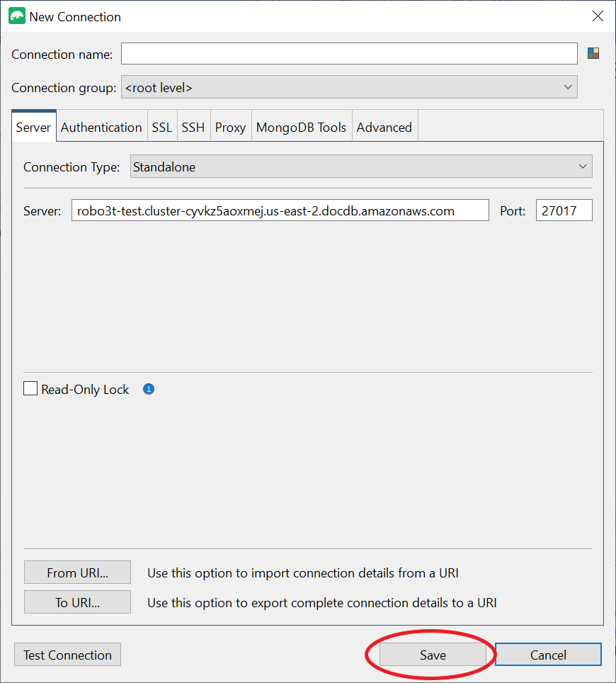Click the Port number field
Image resolution: width=616 pixels, height=683 pixels.
(x=564, y=210)
